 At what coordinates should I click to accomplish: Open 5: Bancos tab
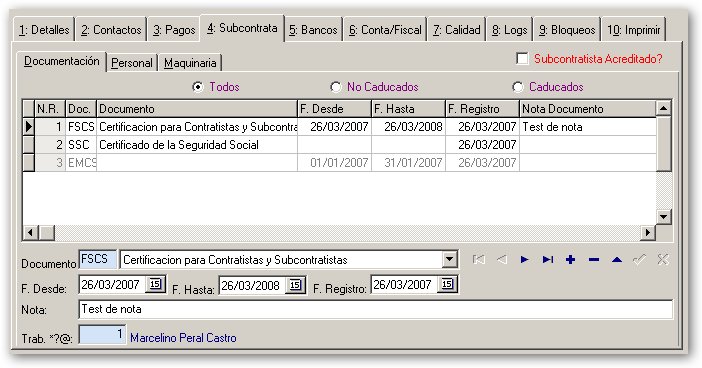(x=313, y=30)
